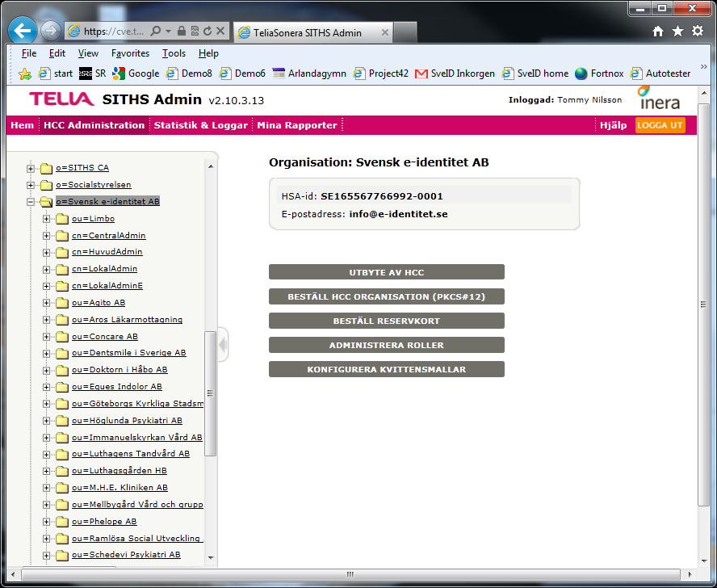Open the Favorites star icon

(677, 31)
